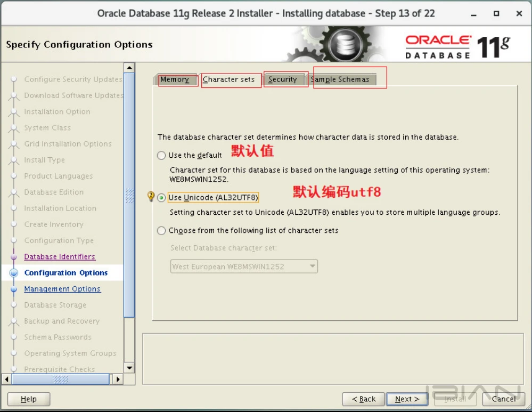
Task: Click the Configuration Options step bullet icon
Action: tap(14, 273)
